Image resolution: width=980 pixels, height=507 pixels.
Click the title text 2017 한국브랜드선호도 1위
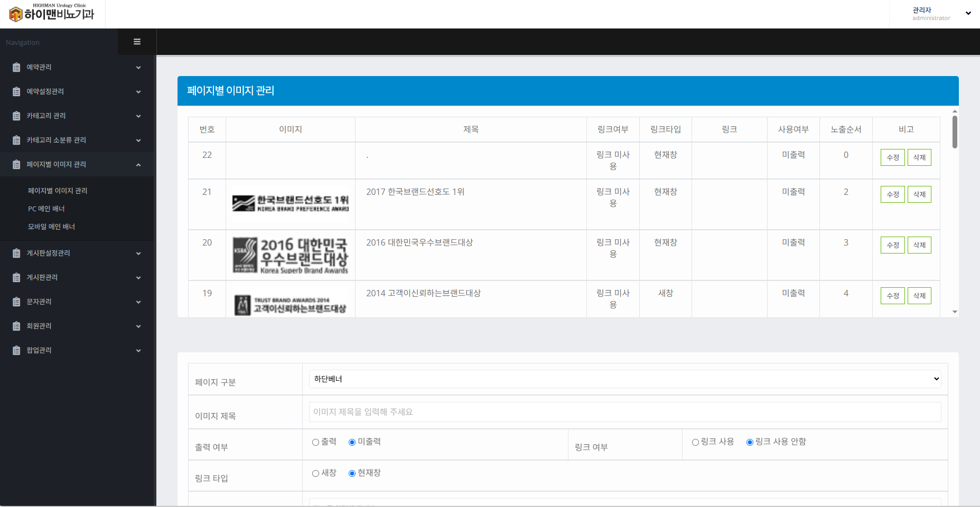click(415, 192)
